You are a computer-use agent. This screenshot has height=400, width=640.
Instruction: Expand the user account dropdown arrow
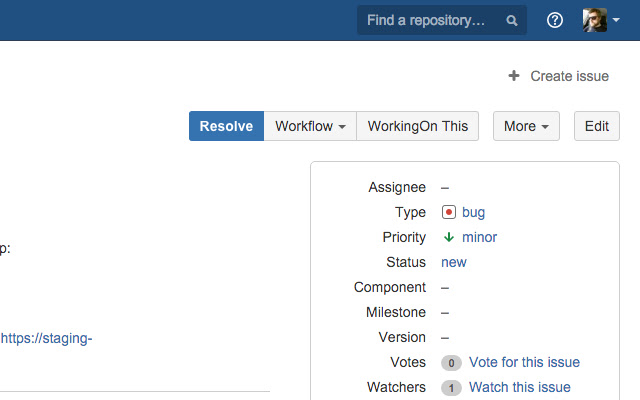coord(616,20)
